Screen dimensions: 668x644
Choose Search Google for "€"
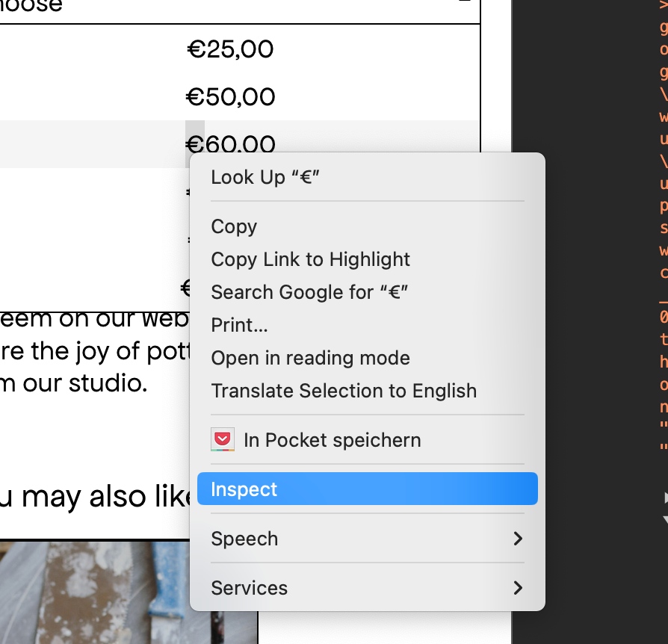coord(309,292)
